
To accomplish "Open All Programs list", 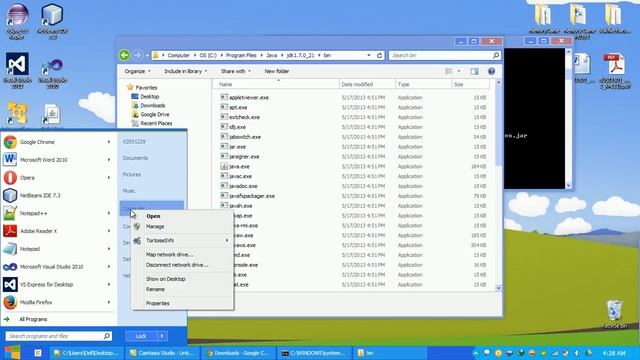I will click(x=33, y=319).
